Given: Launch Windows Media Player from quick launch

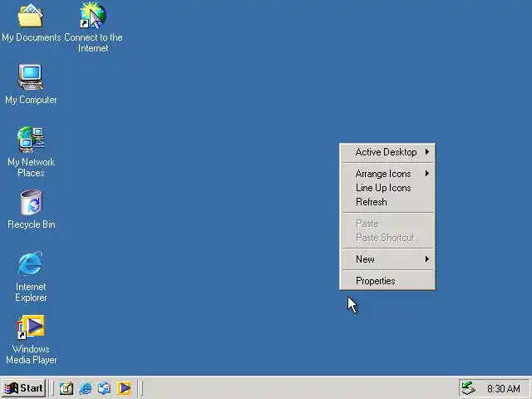Looking at the screenshot, I should tap(124, 388).
